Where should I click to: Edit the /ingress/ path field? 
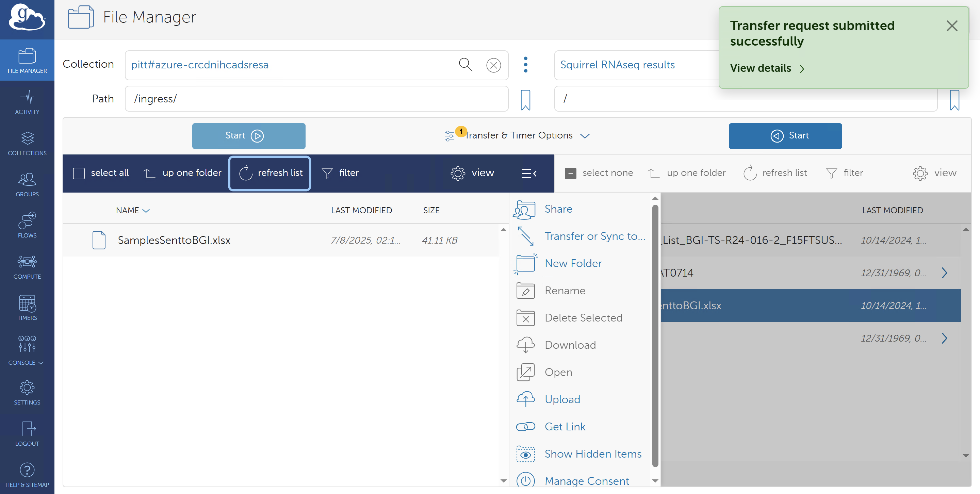(316, 99)
